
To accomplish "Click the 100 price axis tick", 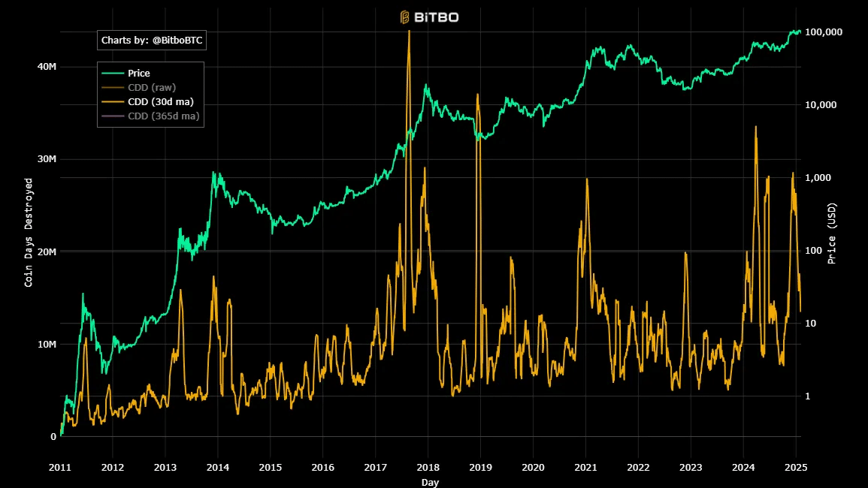I will pos(812,251).
